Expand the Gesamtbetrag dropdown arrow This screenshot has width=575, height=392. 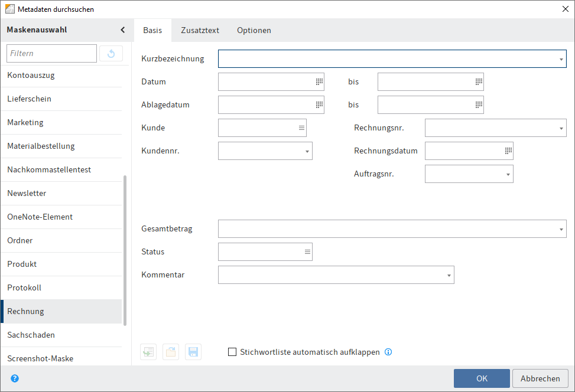click(561, 229)
